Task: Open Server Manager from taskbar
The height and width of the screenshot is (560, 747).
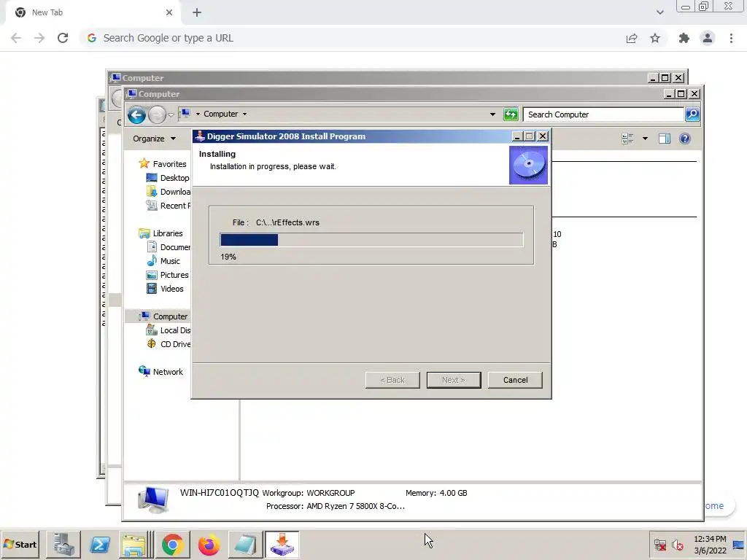Action: click(63, 544)
